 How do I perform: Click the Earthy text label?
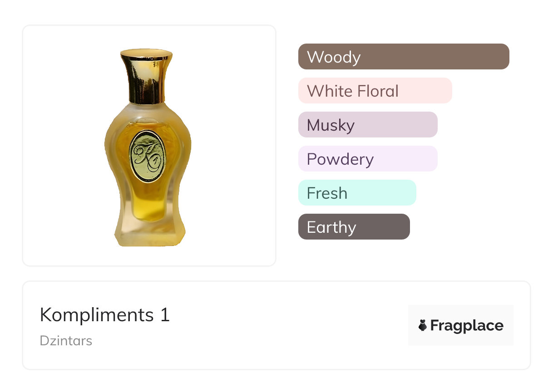tap(331, 227)
